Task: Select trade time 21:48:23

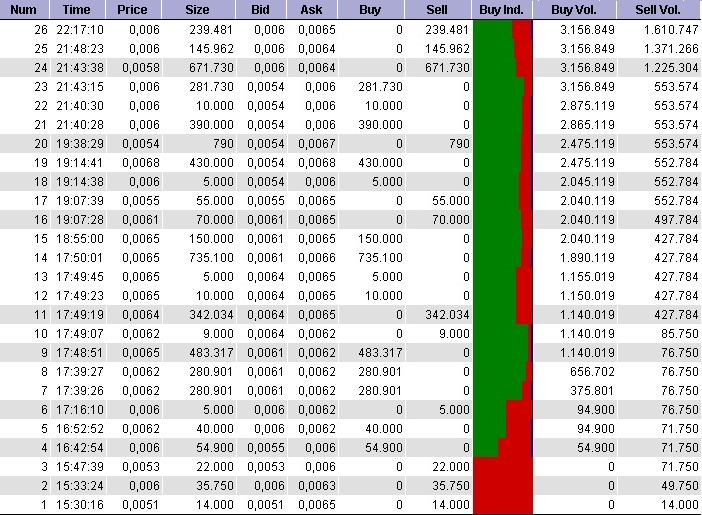Action: pyautogui.click(x=80, y=49)
